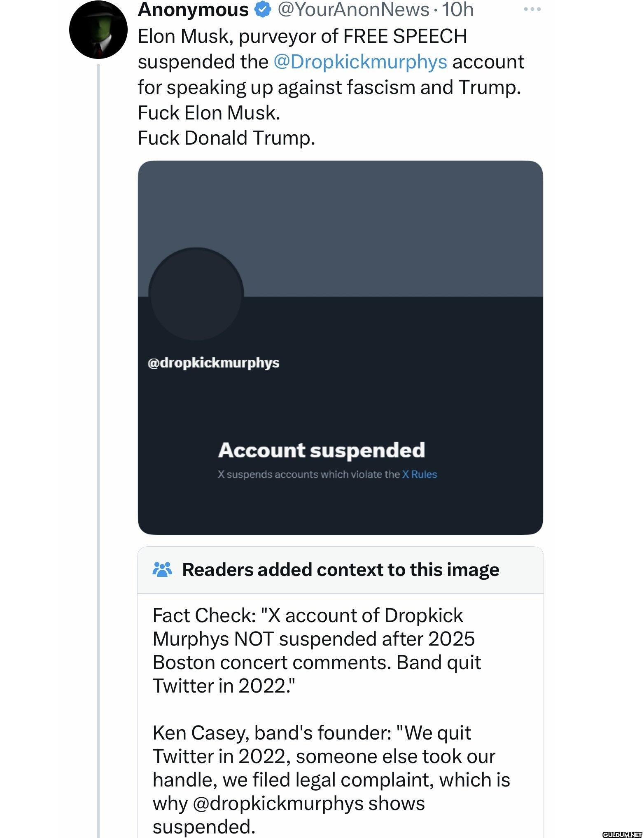Click the @dropkickmurphys handle inside the image
The height and width of the screenshot is (838, 644).
pos(213,363)
